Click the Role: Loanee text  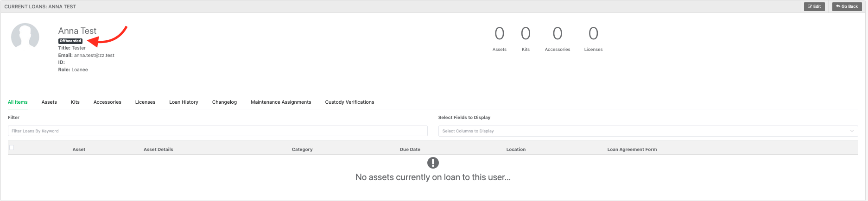(x=73, y=69)
